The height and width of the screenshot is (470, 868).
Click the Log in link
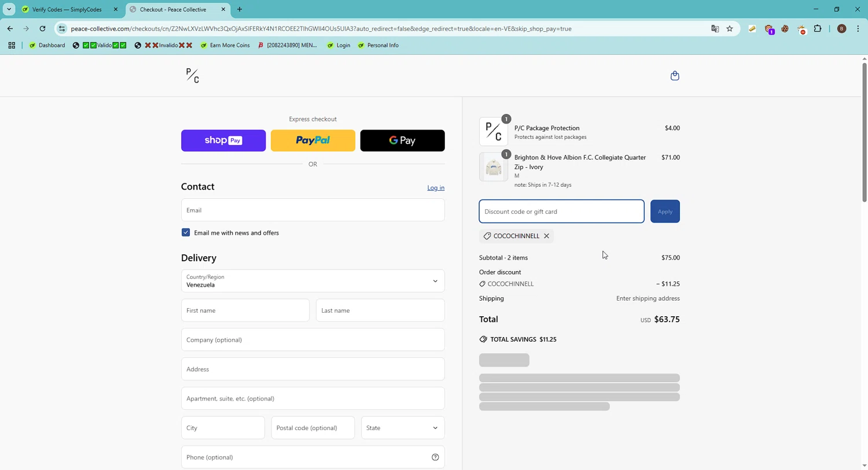pos(436,188)
